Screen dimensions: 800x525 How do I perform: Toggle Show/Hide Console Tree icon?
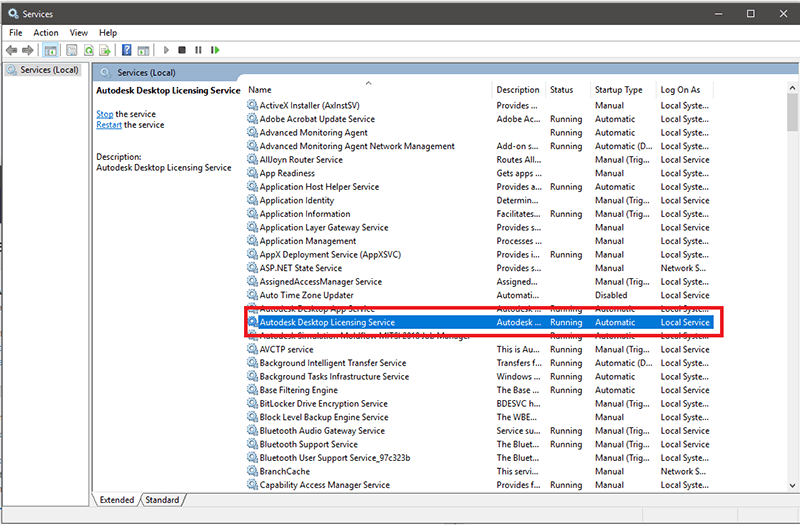click(x=51, y=50)
